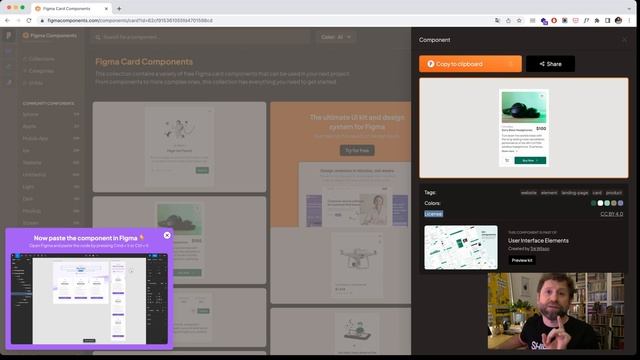Pick the white color swatch
The image size is (640, 360).
600,203
